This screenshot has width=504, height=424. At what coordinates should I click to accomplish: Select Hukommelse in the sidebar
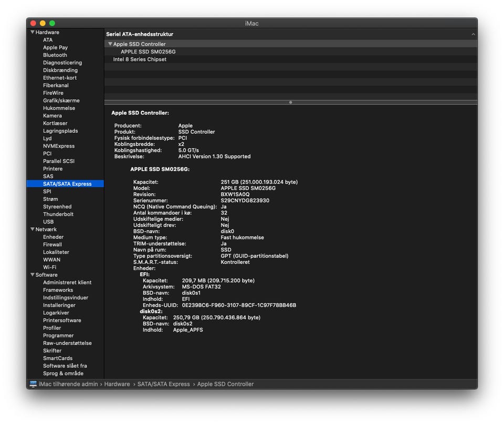[x=59, y=108]
